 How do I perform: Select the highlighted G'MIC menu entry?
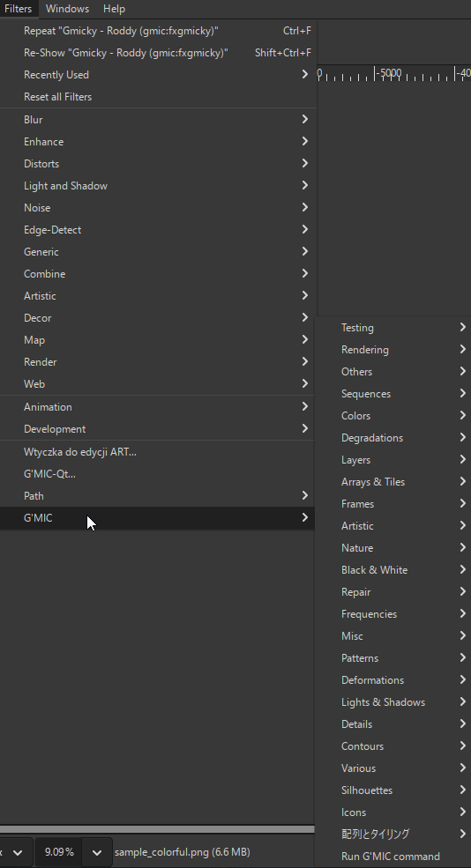point(157,518)
